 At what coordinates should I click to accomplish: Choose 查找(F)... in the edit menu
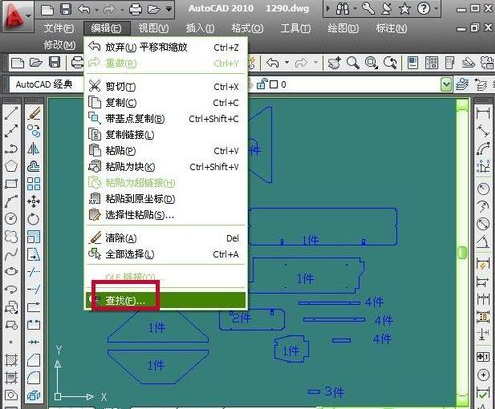tap(166, 300)
